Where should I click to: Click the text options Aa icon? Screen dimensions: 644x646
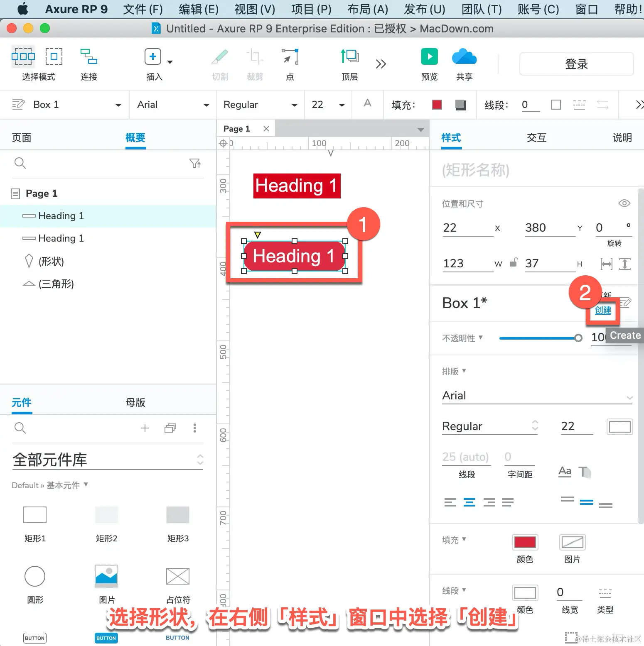pos(565,472)
